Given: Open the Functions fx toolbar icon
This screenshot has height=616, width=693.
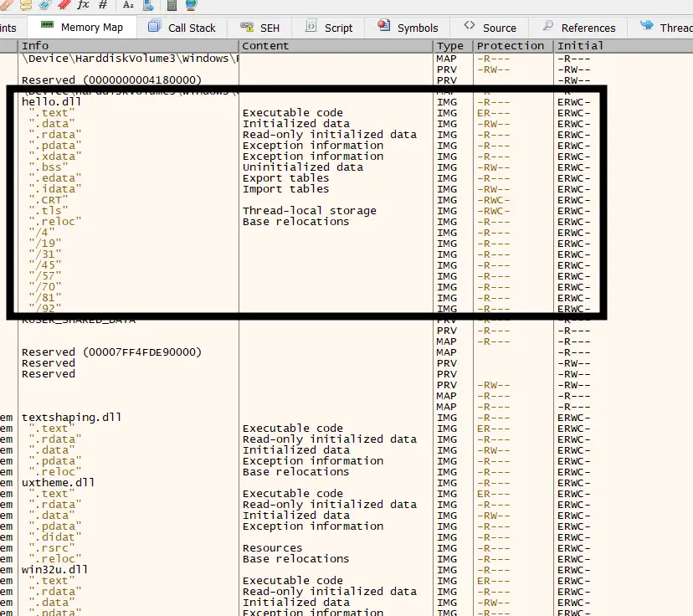Looking at the screenshot, I should pyautogui.click(x=83, y=5).
